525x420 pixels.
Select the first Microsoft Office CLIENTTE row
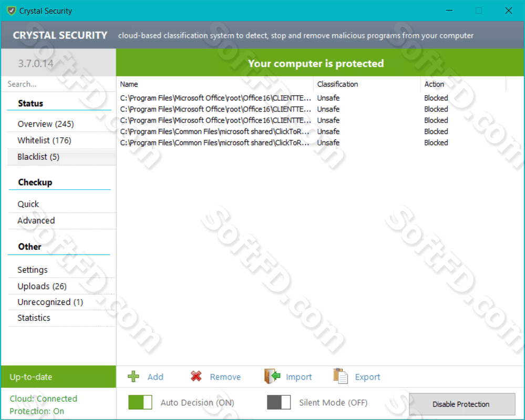pos(312,98)
